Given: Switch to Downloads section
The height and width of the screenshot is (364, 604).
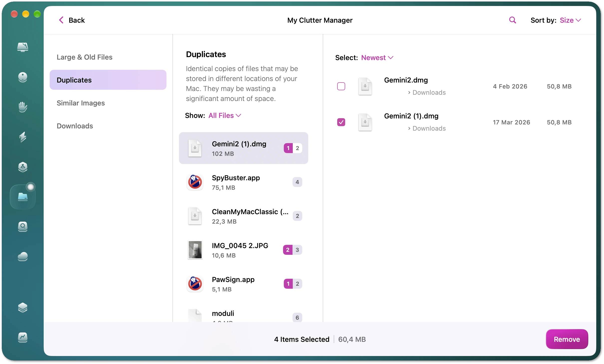Looking at the screenshot, I should [x=108, y=126].
